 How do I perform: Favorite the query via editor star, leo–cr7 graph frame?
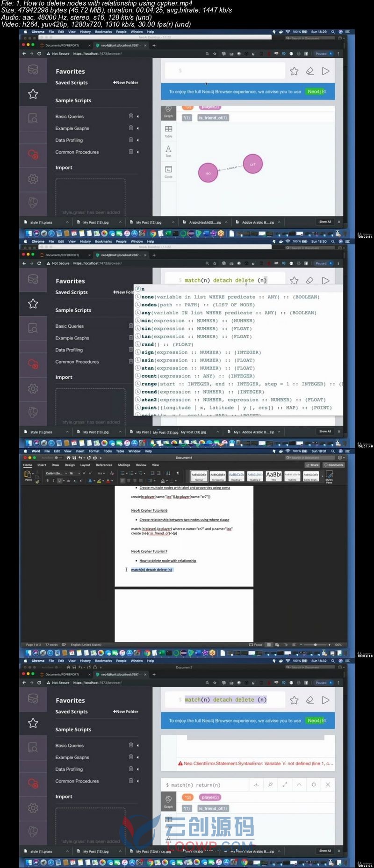click(x=294, y=71)
